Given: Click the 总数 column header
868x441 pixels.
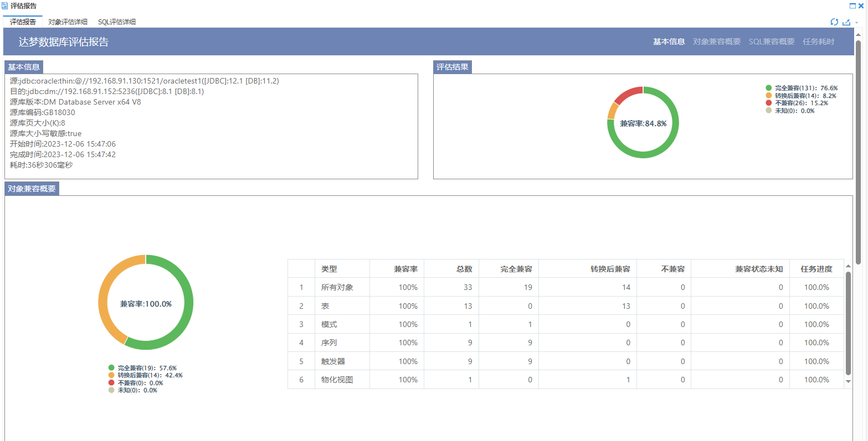Looking at the screenshot, I should coord(451,269).
